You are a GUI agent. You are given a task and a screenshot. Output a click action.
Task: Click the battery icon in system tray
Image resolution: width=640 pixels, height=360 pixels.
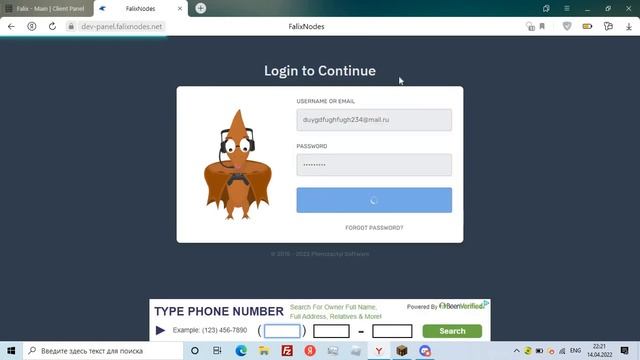539,351
